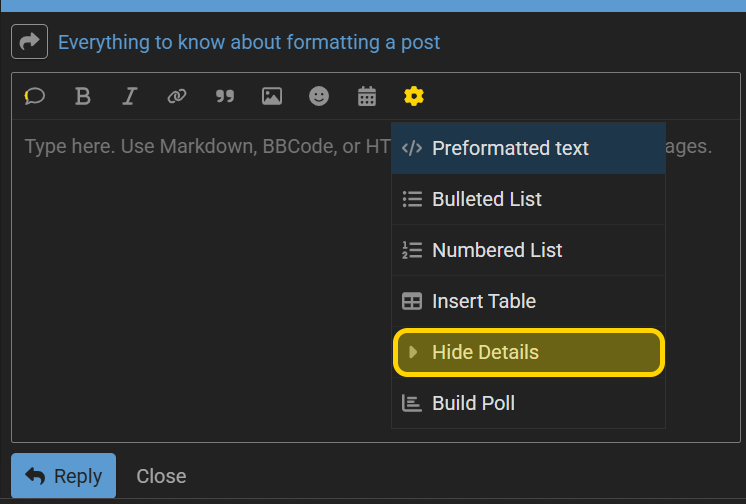
Task: Click the reply-to arrow button beside topic title
Action: [29, 41]
